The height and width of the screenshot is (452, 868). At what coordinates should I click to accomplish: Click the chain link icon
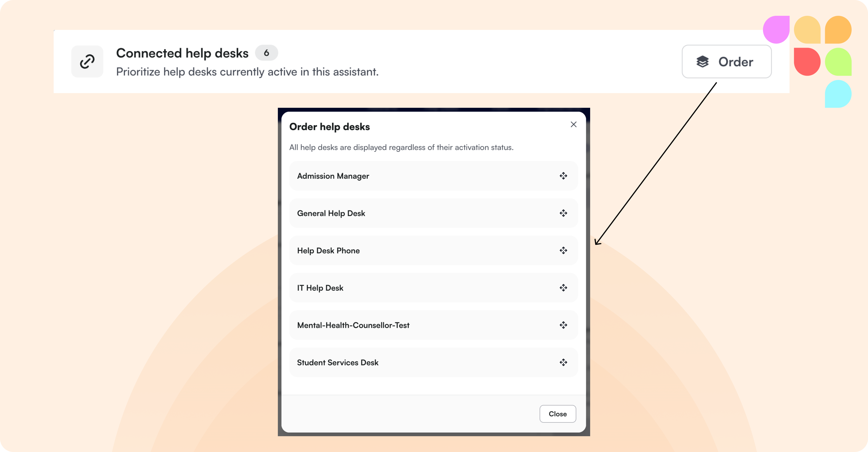point(87,62)
